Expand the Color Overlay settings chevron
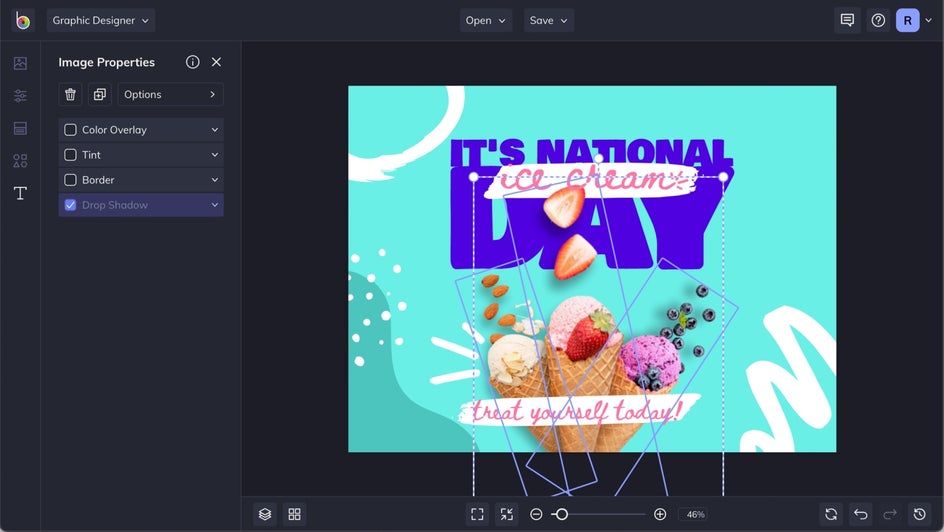This screenshot has height=532, width=944. [215, 130]
